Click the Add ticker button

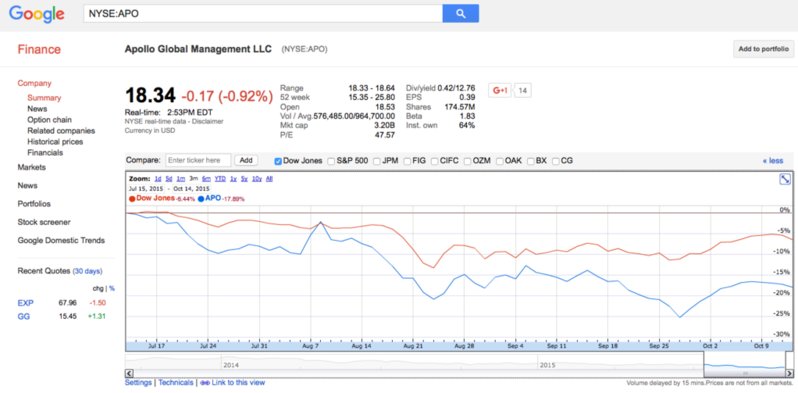coord(246,160)
